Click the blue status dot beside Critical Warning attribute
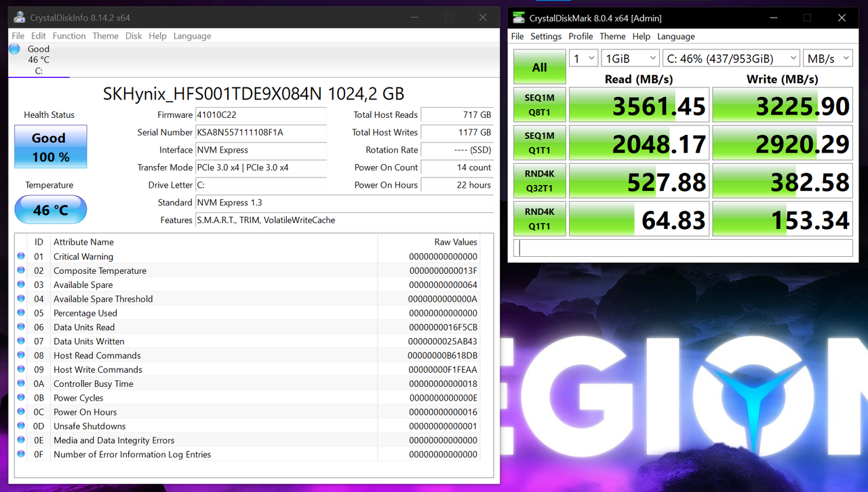This screenshot has height=492, width=868. coord(21,256)
